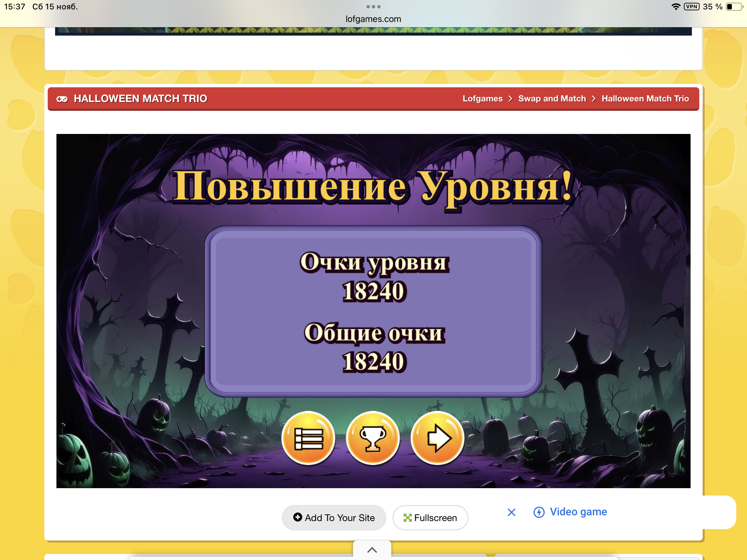The width and height of the screenshot is (747, 560).
Task: Tap the lightning circle icon beside Video game
Action: tap(539, 512)
